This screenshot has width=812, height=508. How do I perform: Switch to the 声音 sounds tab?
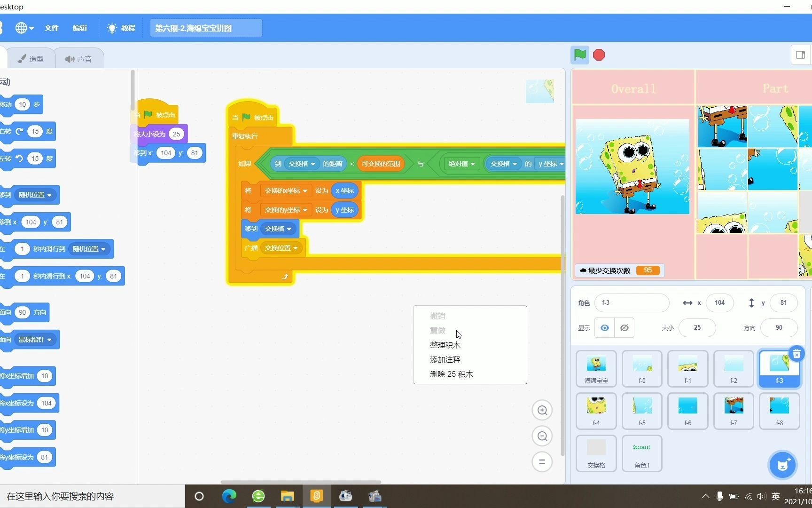(79, 59)
